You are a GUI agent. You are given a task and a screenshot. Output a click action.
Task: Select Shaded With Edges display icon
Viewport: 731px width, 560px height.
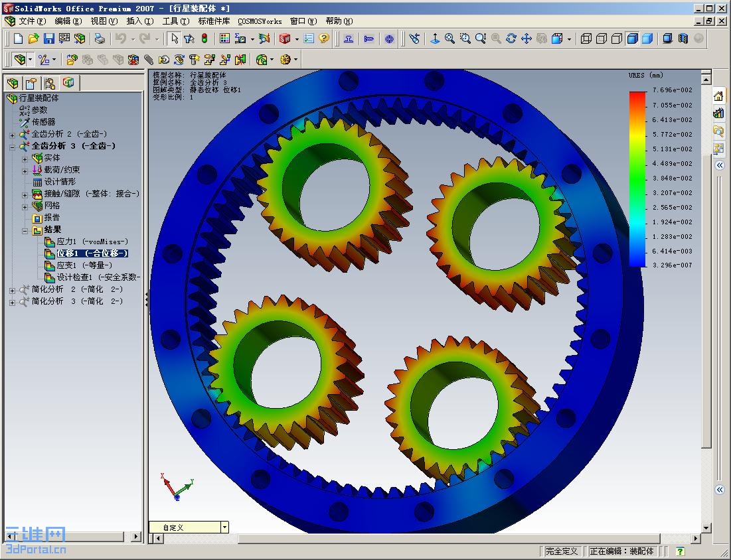632,38
